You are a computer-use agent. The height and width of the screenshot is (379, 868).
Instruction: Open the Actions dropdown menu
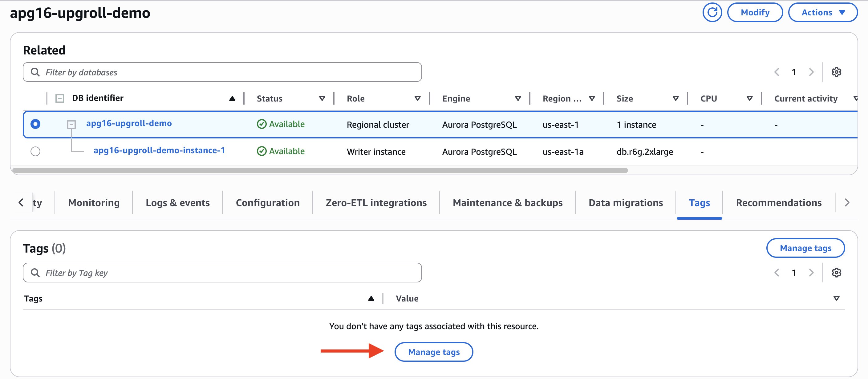[822, 13]
